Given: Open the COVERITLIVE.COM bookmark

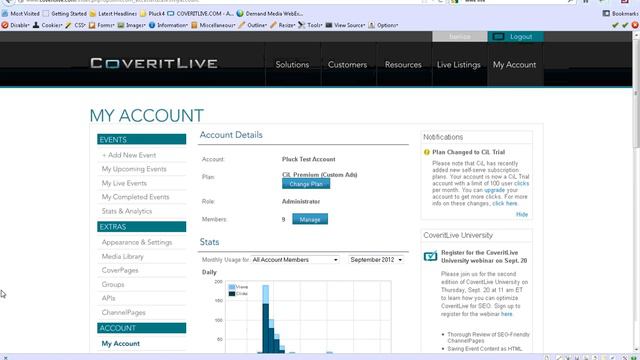Looking at the screenshot, I should click(x=200, y=13).
